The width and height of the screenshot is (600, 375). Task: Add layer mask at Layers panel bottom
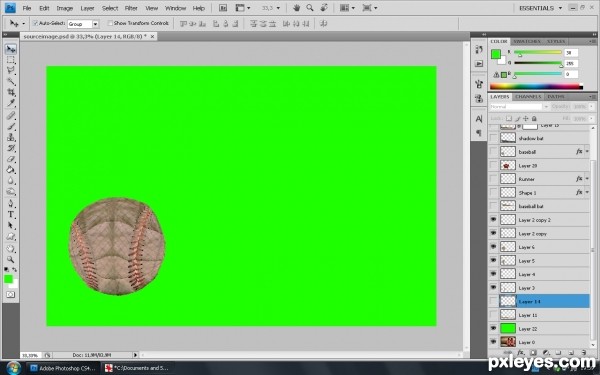(533, 352)
